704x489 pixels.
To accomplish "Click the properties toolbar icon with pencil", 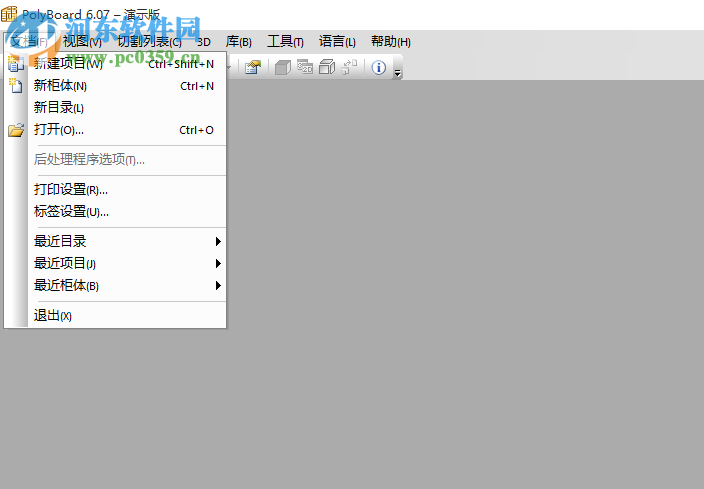I will tap(253, 67).
